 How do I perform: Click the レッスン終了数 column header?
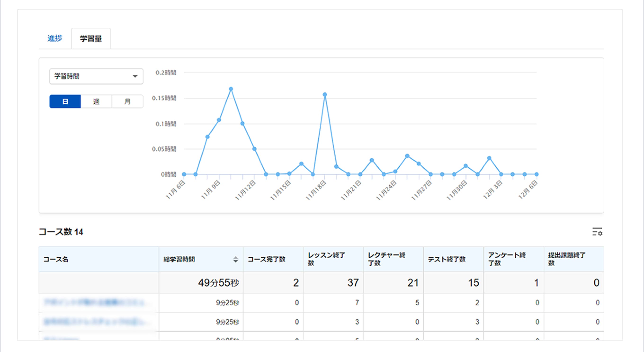tap(326, 259)
